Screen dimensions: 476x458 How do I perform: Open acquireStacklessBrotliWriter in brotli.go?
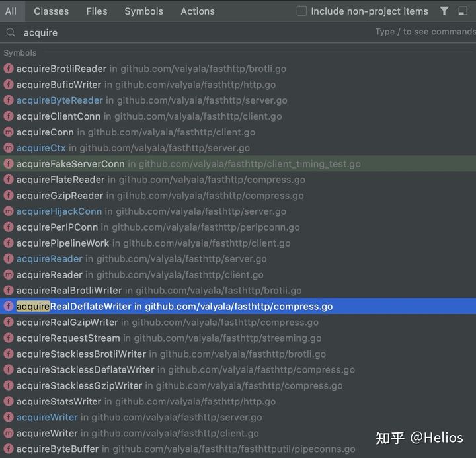[x=238, y=354]
